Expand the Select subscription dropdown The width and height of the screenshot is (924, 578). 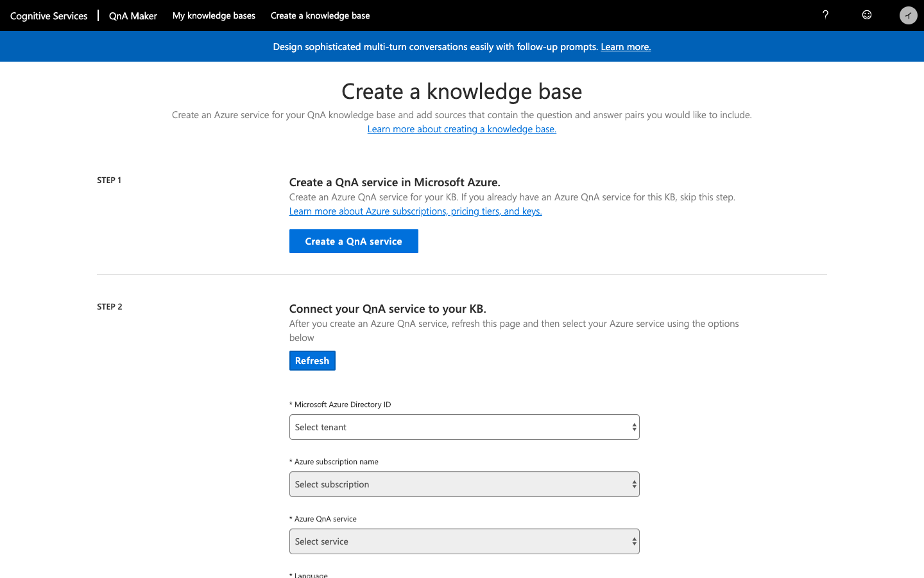pyautogui.click(x=465, y=484)
